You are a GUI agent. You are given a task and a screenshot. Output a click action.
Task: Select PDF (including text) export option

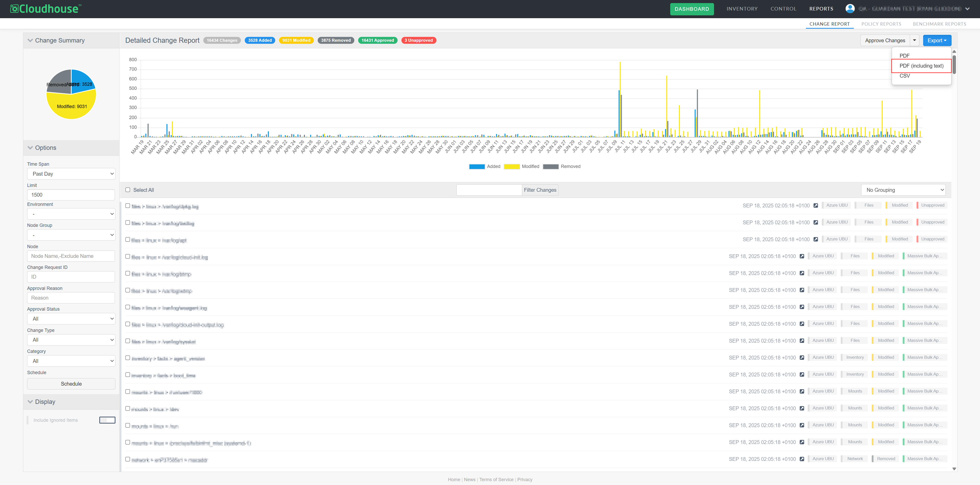click(921, 66)
